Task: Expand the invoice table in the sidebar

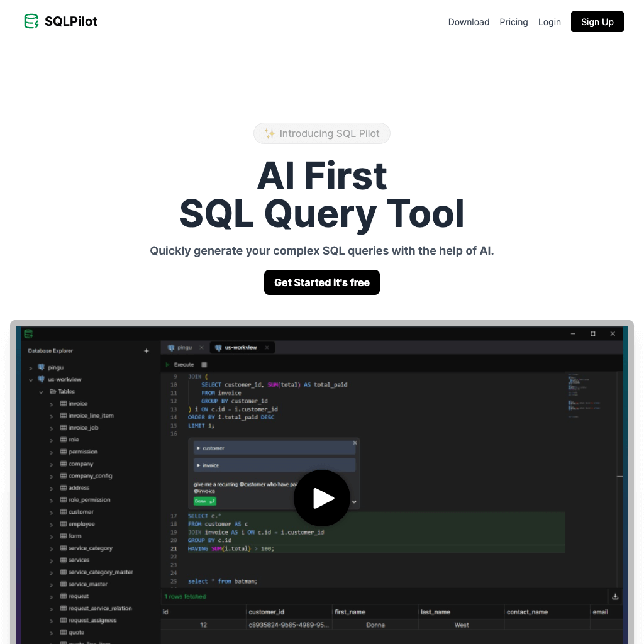Action: [51, 403]
